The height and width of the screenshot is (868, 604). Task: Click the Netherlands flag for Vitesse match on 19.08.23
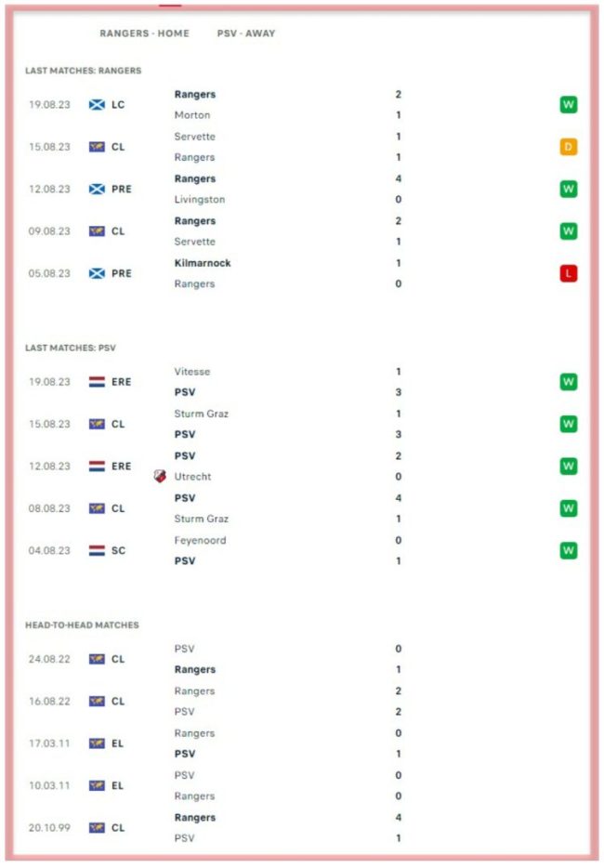click(x=97, y=381)
